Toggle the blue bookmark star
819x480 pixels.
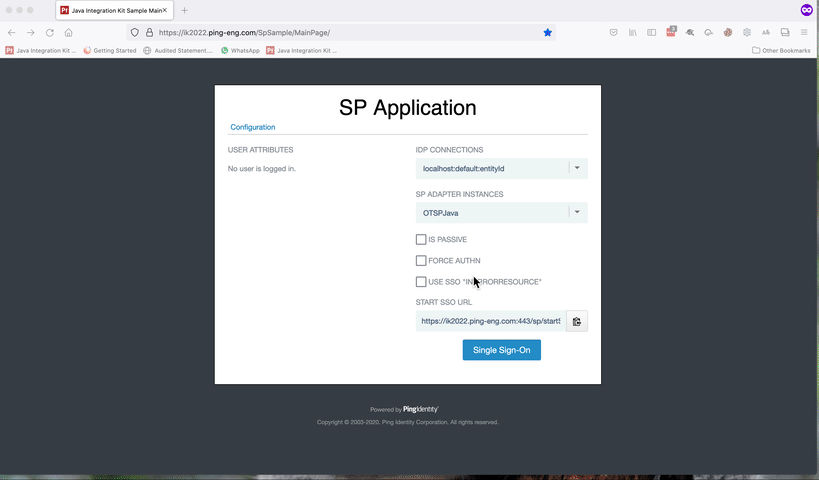[547, 32]
